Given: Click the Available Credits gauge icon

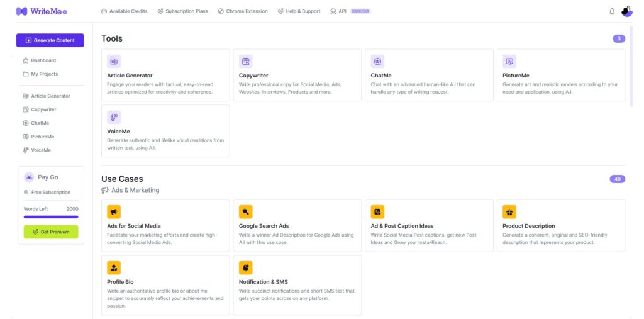Looking at the screenshot, I should 104,11.
